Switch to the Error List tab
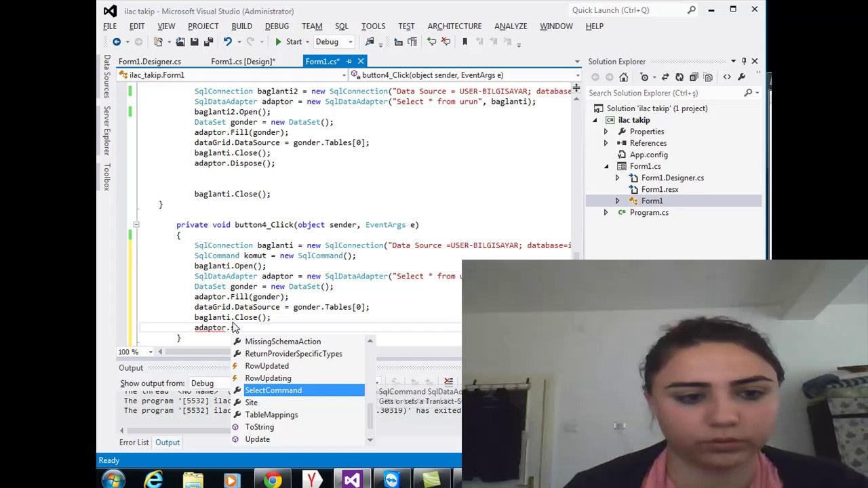Image resolution: width=868 pixels, height=488 pixels. coord(134,443)
